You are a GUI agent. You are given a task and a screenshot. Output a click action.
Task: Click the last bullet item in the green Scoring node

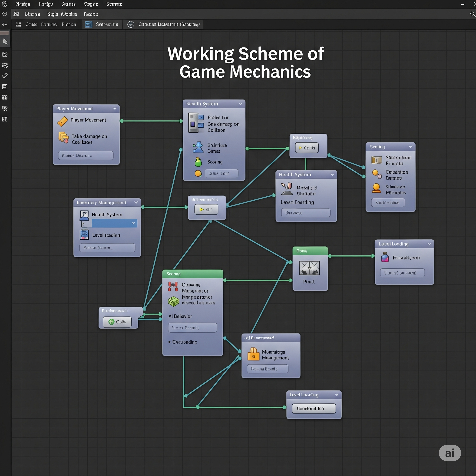(182, 342)
